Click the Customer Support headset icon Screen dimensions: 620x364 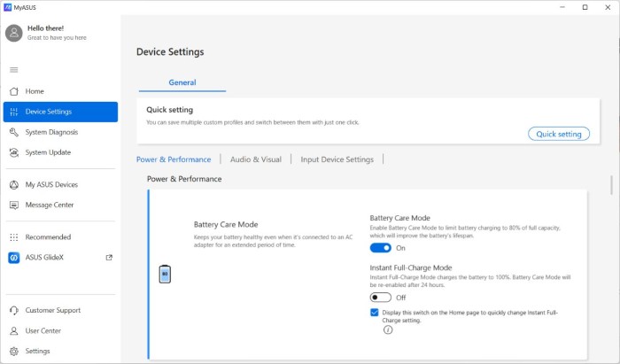(14, 311)
